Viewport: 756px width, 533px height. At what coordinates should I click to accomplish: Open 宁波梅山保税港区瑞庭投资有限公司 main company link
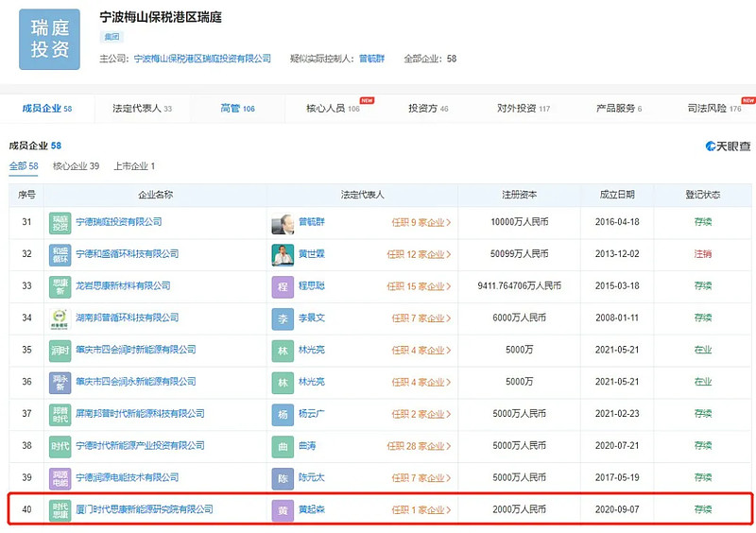(x=202, y=59)
